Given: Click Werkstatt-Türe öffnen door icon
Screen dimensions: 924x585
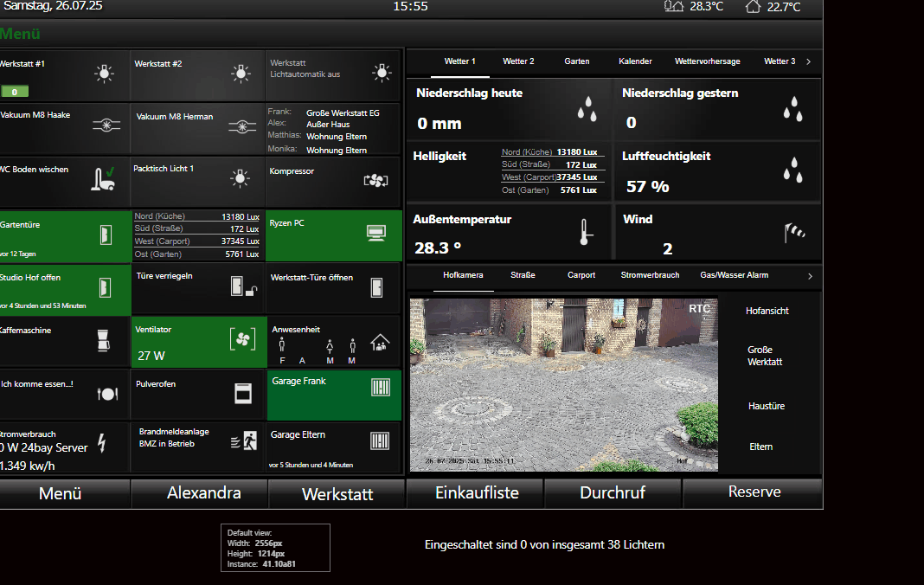Looking at the screenshot, I should [x=376, y=288].
